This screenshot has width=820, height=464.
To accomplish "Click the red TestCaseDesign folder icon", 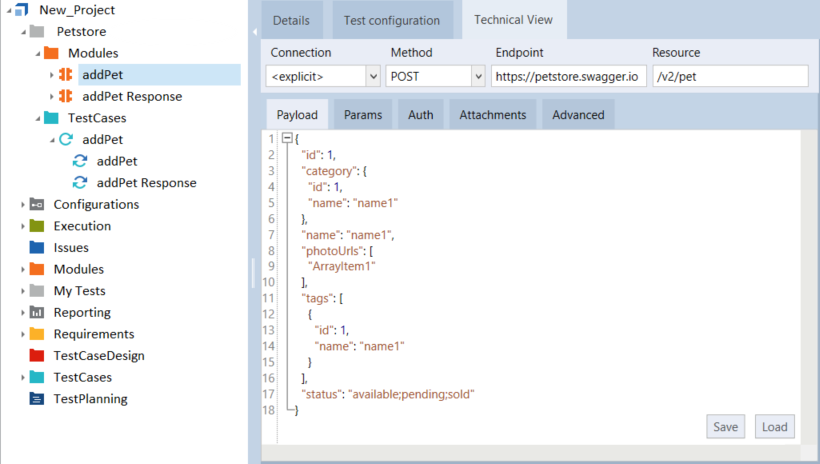I will (37, 356).
